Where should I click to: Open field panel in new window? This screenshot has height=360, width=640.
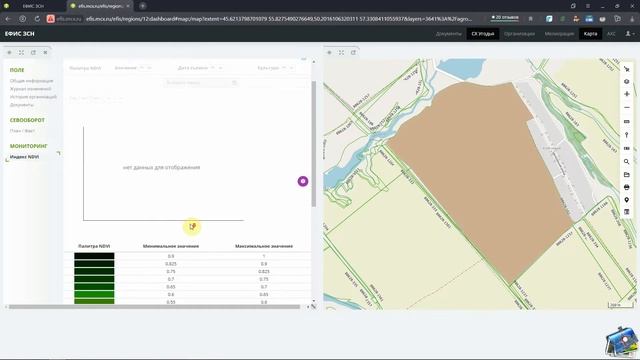33,52
